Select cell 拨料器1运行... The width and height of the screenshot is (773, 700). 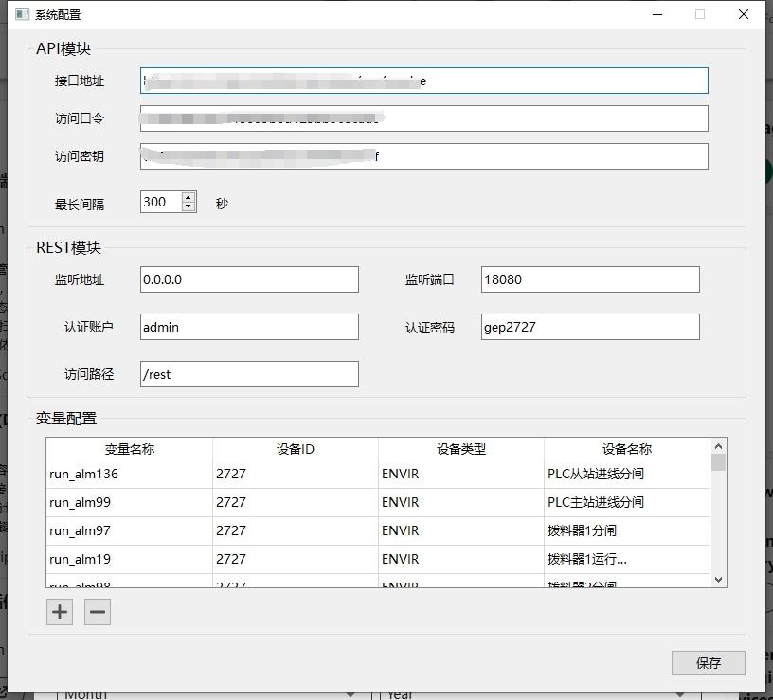[x=626, y=560]
